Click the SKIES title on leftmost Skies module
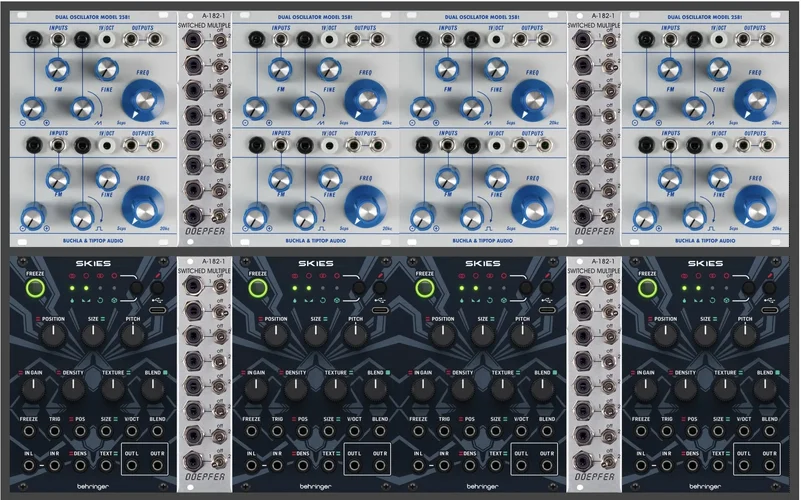Viewport: 801px width, 500px height. point(93,264)
